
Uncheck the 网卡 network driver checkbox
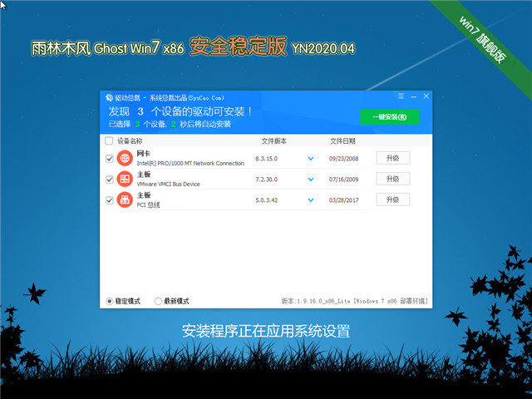110,158
